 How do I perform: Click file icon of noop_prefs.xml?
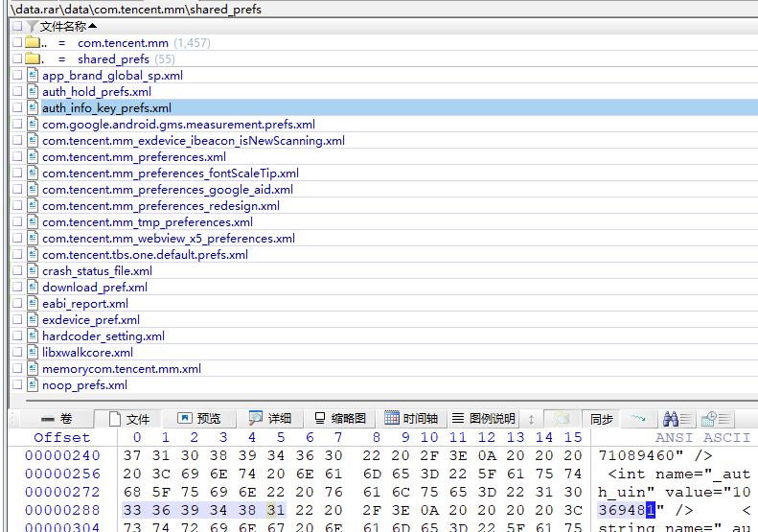32,385
